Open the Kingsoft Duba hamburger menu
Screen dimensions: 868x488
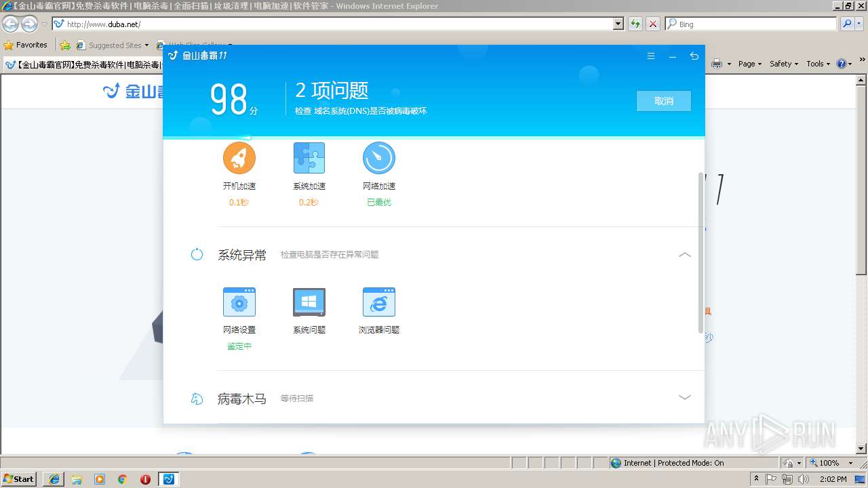[x=651, y=56]
